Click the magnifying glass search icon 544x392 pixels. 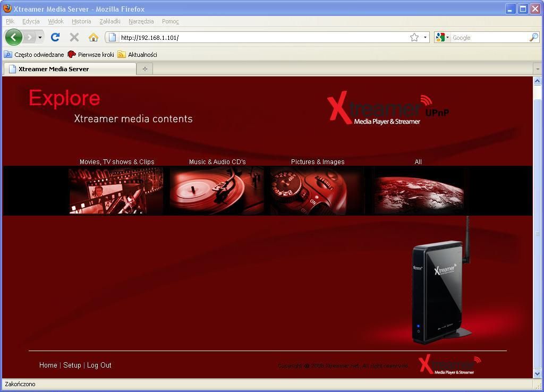tap(533, 37)
